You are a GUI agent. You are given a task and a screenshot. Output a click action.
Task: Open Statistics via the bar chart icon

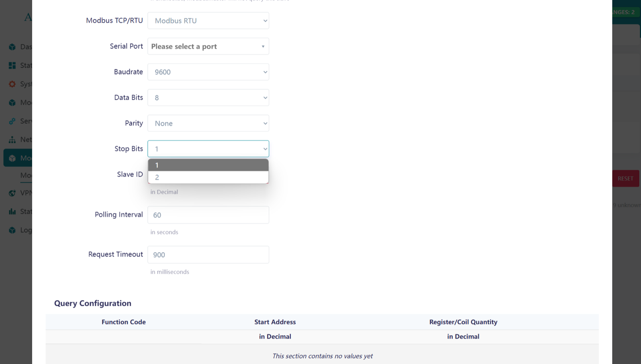[x=12, y=211]
